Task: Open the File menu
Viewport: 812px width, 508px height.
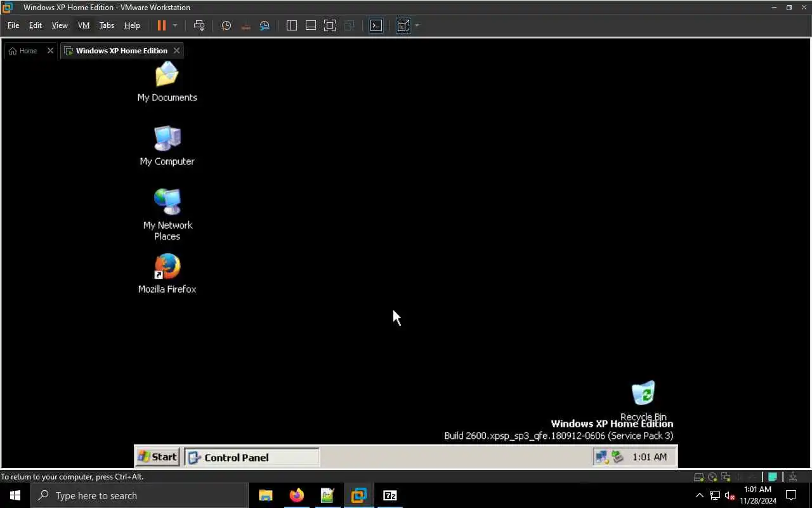Action: point(13,25)
